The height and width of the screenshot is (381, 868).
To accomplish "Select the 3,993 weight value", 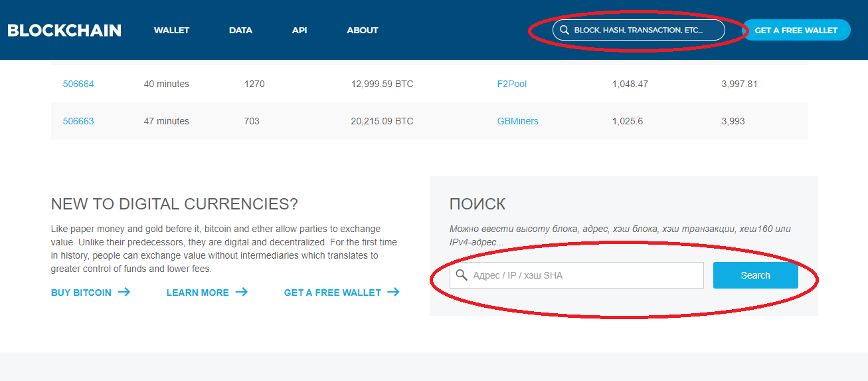I will tap(733, 121).
